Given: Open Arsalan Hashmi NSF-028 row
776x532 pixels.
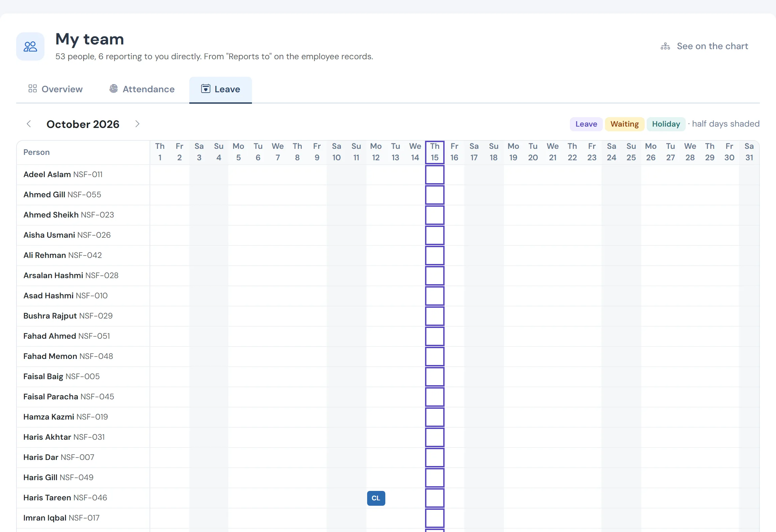Looking at the screenshot, I should pos(388,276).
